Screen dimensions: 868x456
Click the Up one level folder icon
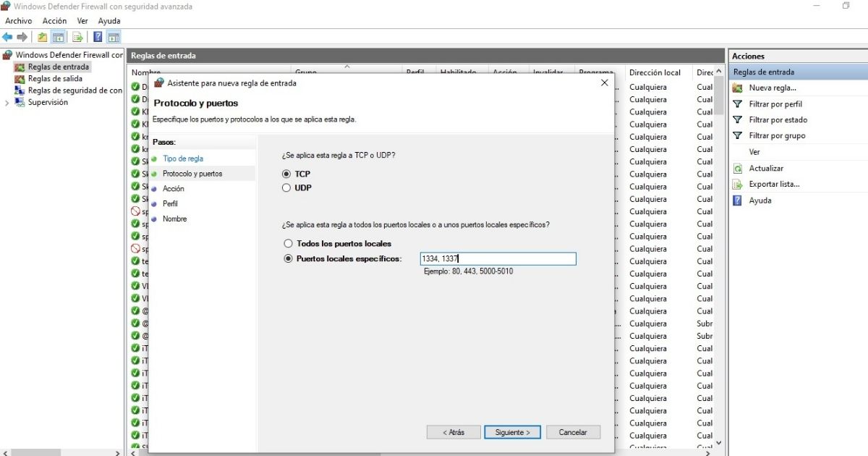(43, 37)
